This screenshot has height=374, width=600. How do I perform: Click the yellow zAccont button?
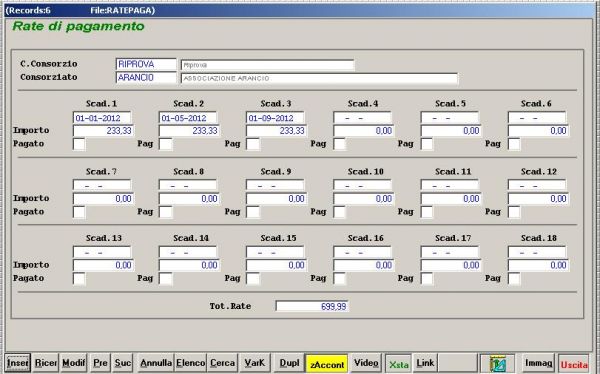[x=327, y=364]
